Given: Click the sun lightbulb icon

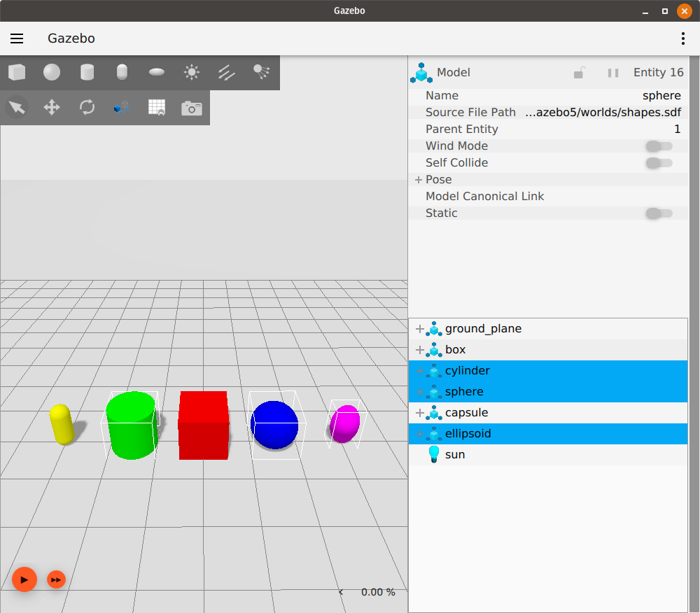Looking at the screenshot, I should [x=433, y=455].
